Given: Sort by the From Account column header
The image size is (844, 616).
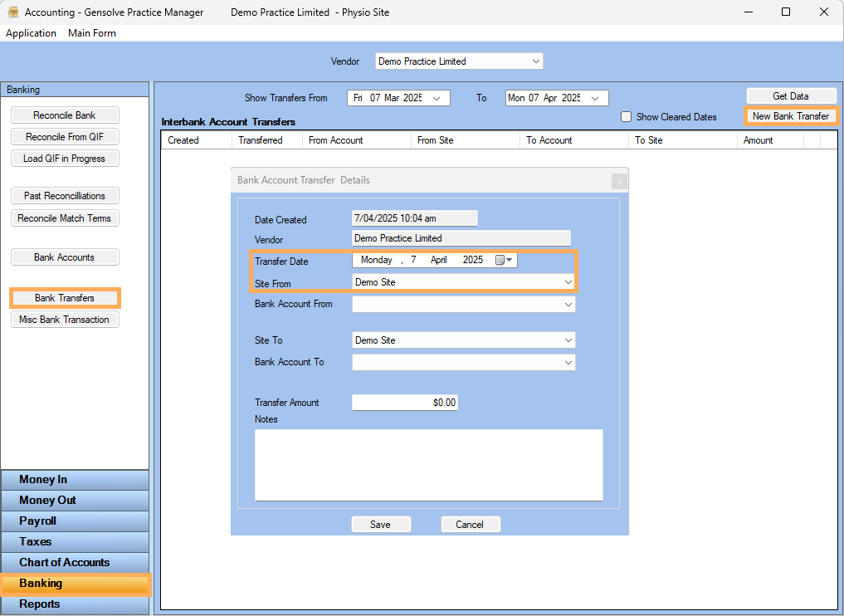Looking at the screenshot, I should pyautogui.click(x=356, y=140).
